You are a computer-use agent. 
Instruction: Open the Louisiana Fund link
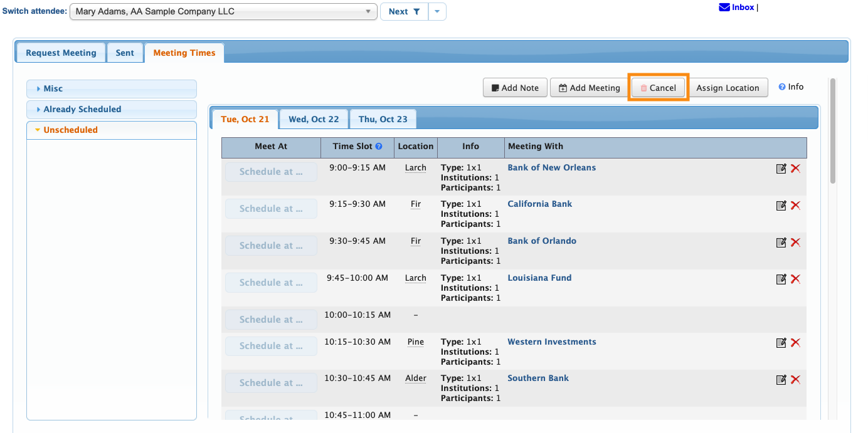[x=539, y=278]
